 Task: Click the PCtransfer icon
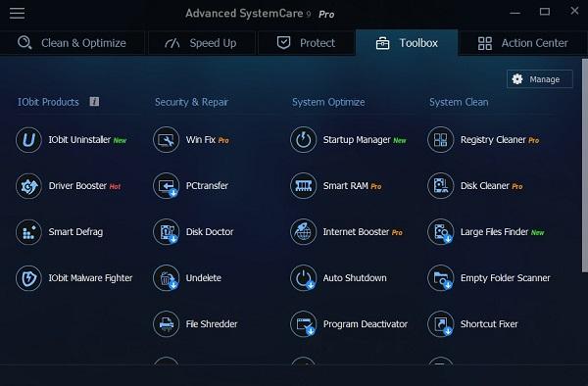[x=167, y=186]
